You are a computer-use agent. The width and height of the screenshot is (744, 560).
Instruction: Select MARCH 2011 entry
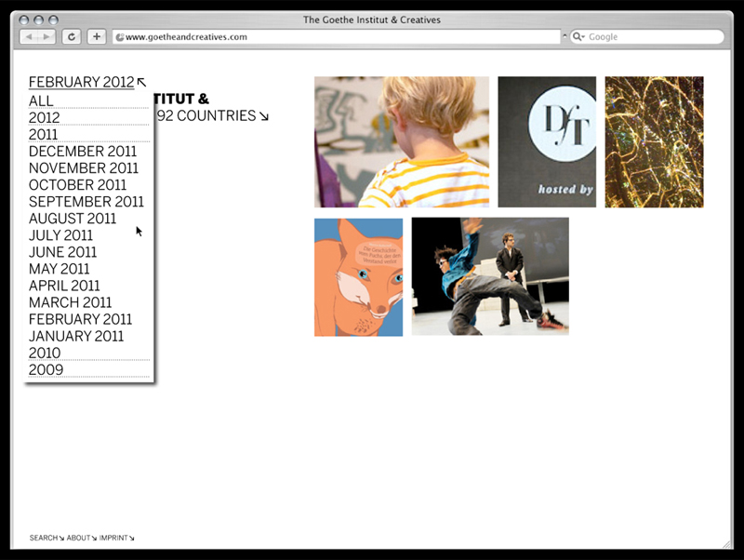(71, 302)
